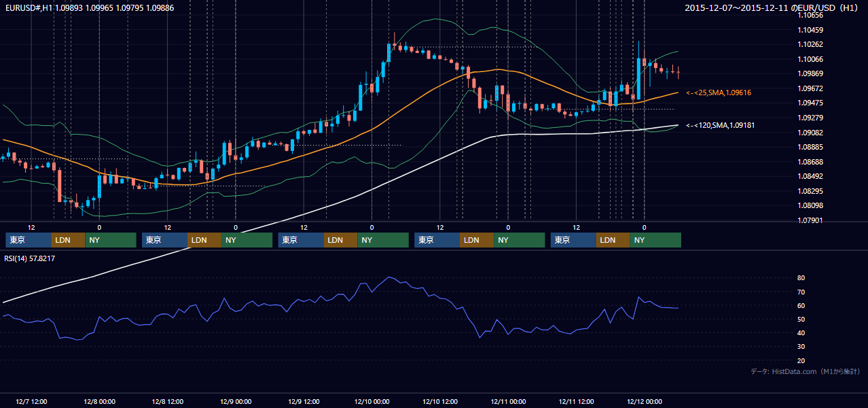Click price axis label 1.09279
Image resolution: width=868 pixels, height=408 pixels.
click(810, 118)
